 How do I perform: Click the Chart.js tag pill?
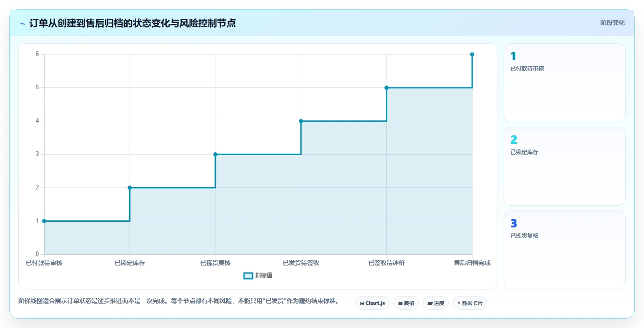pyautogui.click(x=372, y=304)
